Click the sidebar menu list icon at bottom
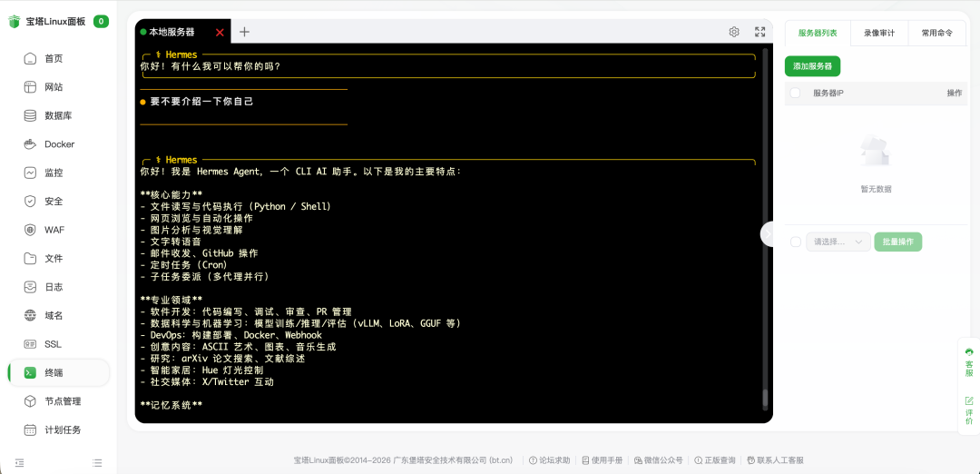Viewport: 980px width, 474px height. point(97,463)
